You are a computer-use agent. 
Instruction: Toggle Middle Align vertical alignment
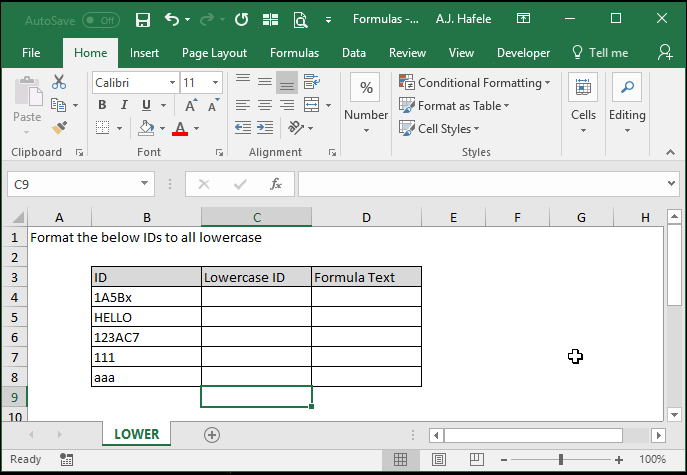(x=265, y=82)
